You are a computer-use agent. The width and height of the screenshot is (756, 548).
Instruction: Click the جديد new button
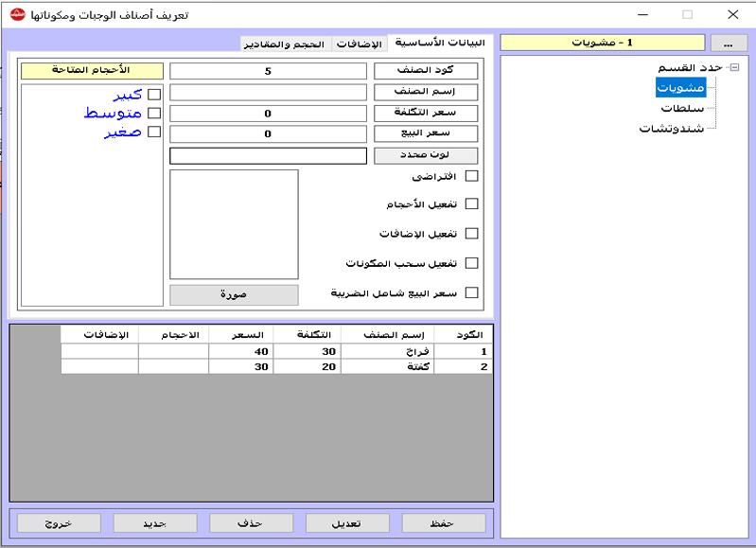(155, 523)
